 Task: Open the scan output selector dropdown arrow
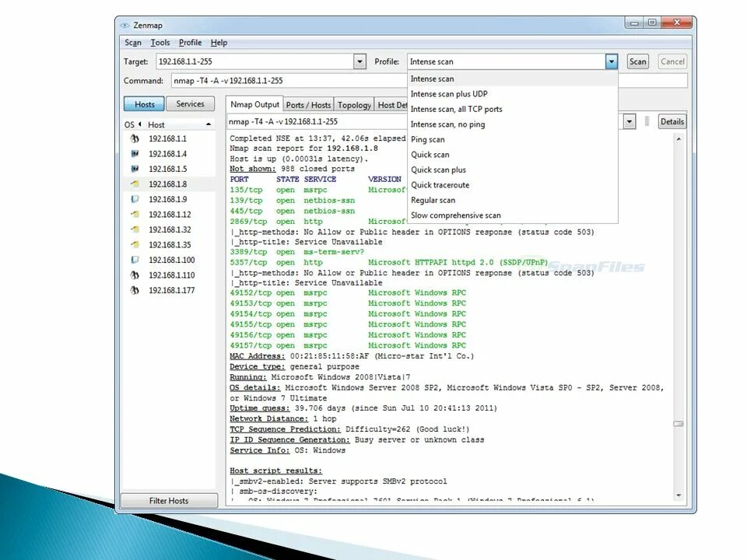click(630, 122)
